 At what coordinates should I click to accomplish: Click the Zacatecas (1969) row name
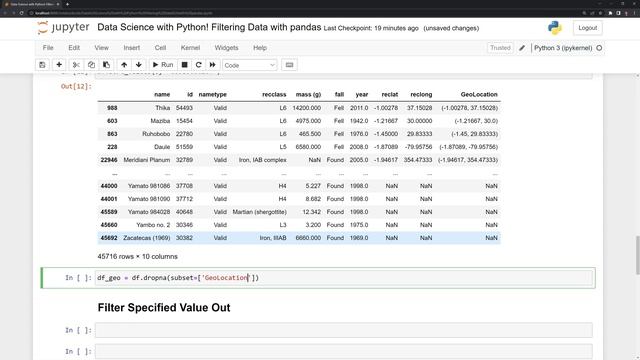tap(147, 238)
